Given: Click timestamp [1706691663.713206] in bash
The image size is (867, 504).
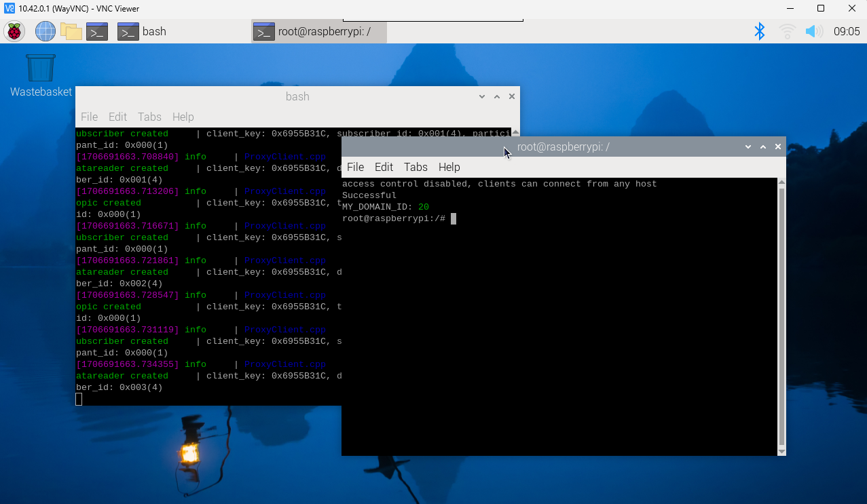Looking at the screenshot, I should point(128,191).
